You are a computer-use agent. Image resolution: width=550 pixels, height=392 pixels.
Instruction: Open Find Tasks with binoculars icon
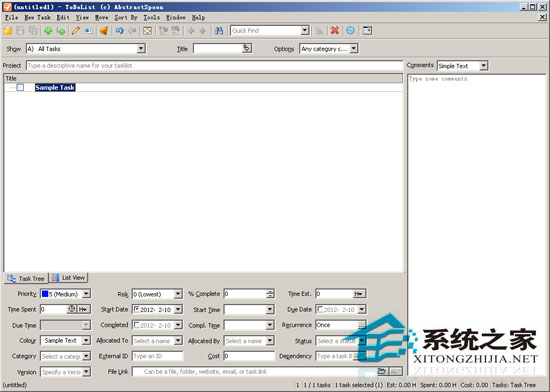tap(219, 31)
